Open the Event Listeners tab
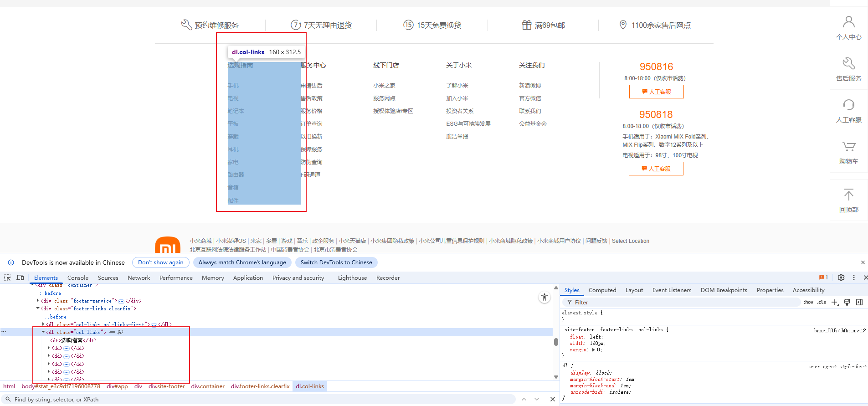The image size is (868, 406). (672, 290)
